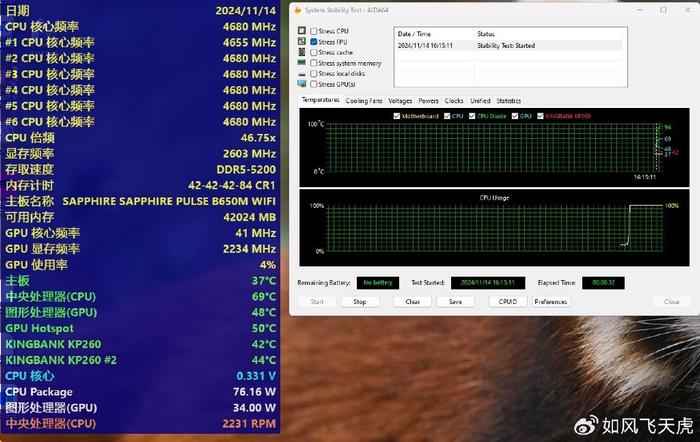This screenshot has width=700, height=442.
Task: Toggle the Motherboard graph checkbox
Action: click(396, 116)
